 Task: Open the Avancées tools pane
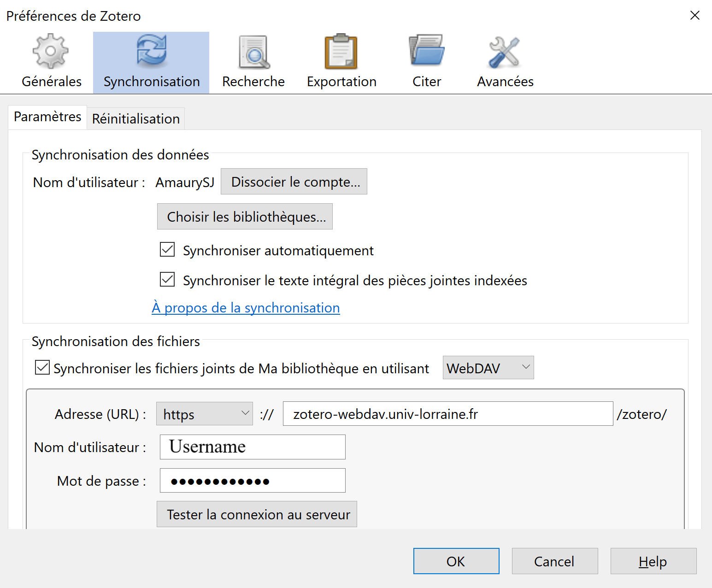(x=505, y=62)
